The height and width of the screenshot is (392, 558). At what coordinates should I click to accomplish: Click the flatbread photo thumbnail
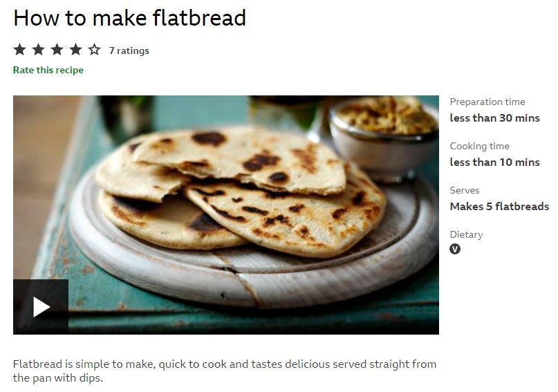point(226,215)
